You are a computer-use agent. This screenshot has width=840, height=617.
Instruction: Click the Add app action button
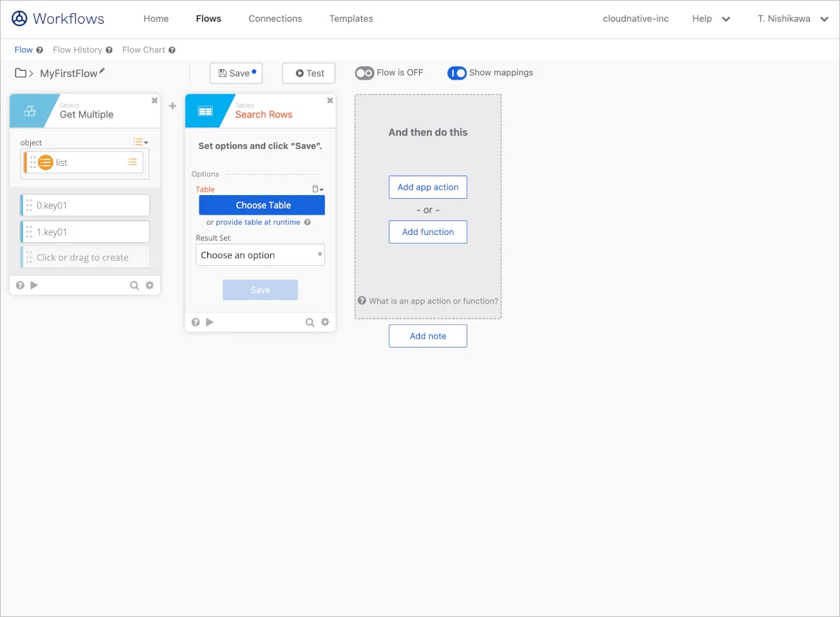tap(428, 187)
